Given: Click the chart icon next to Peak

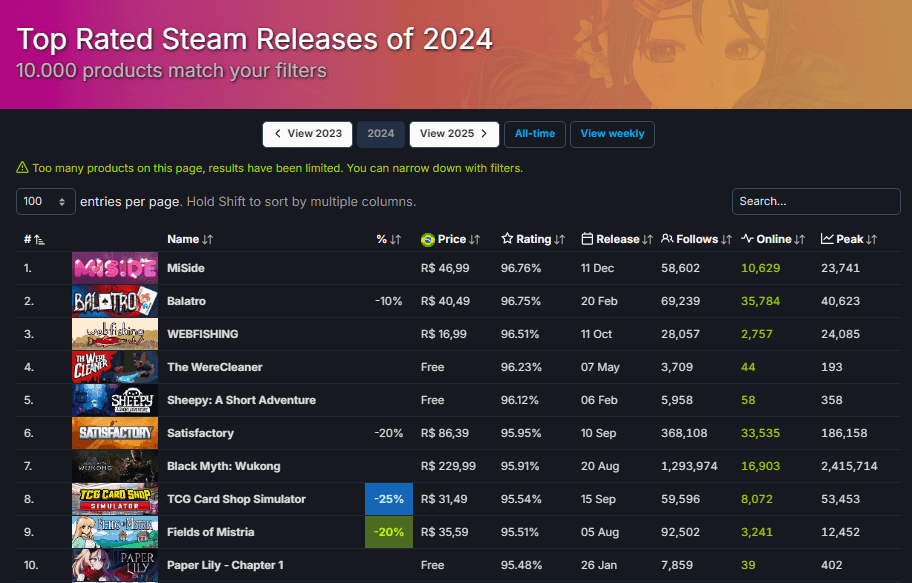Looking at the screenshot, I should [827, 239].
